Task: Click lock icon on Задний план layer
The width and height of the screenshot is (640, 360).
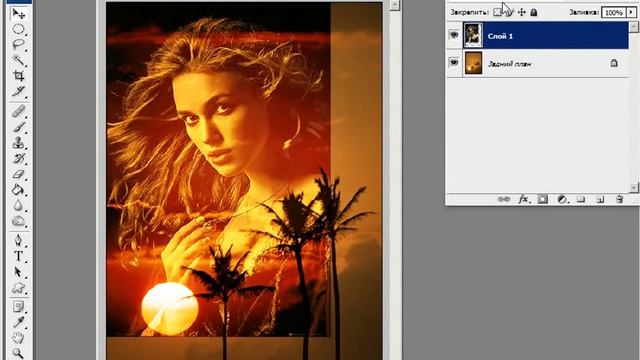Action: 614,63
